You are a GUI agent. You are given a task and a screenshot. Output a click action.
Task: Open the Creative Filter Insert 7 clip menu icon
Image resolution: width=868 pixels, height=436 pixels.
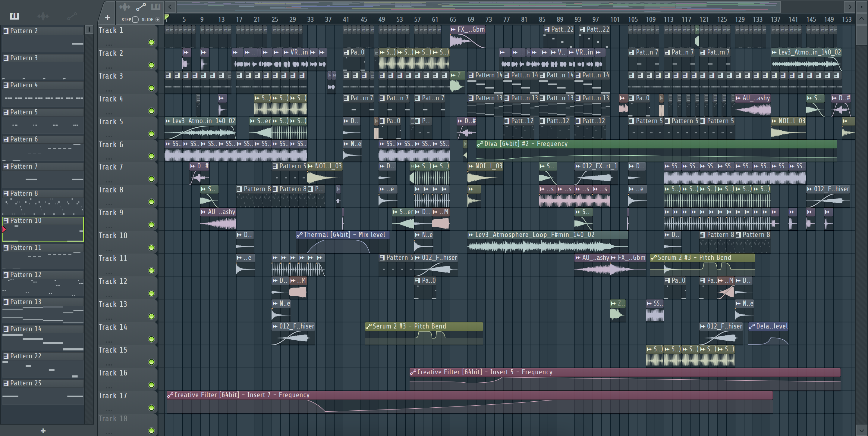170,395
